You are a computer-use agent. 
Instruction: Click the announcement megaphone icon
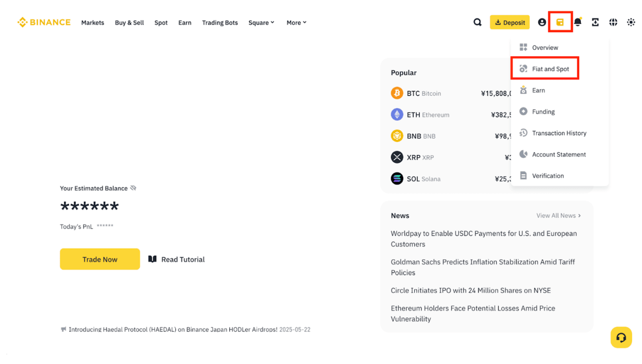63,329
